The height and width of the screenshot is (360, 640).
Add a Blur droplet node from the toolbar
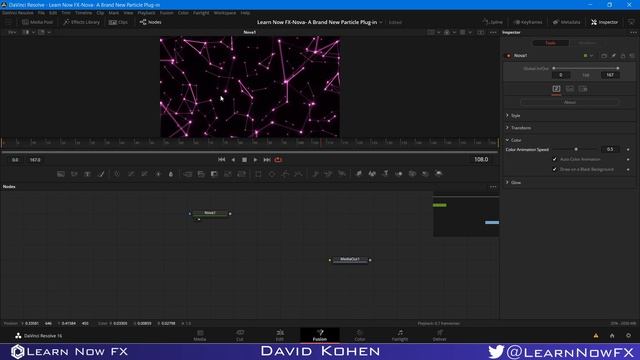(x=171, y=174)
